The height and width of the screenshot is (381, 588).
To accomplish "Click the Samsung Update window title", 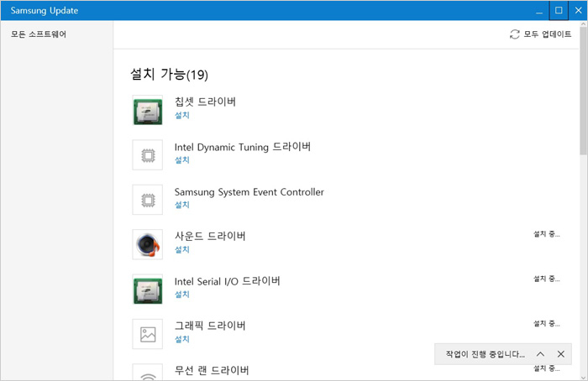I will [45, 10].
